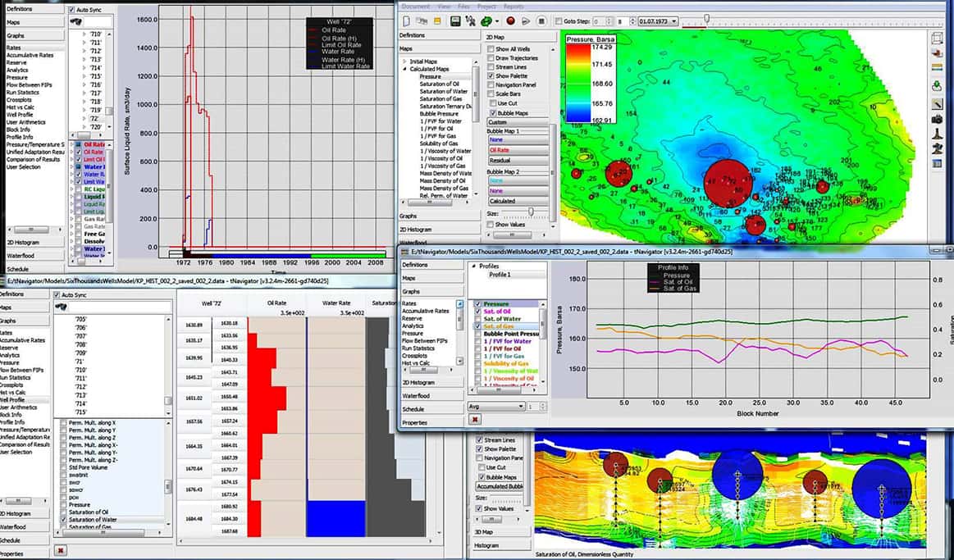Open the Custom dropdown under Bubble Maps

(517, 122)
